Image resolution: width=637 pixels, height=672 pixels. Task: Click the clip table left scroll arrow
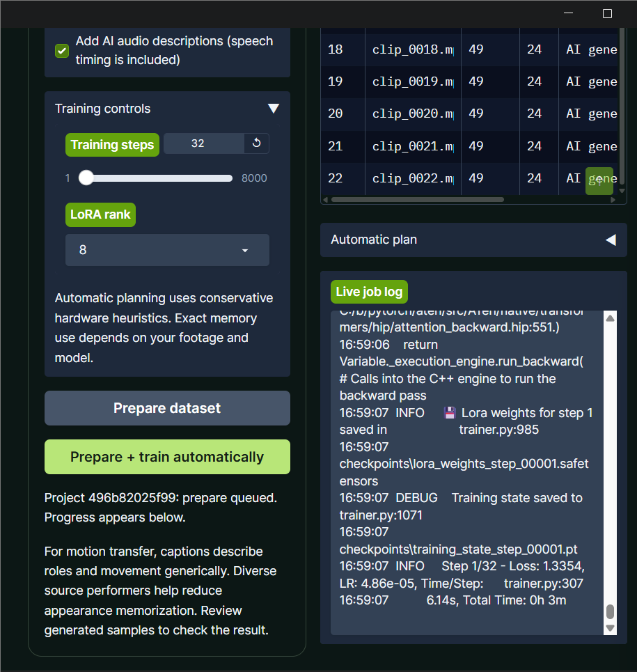[326, 200]
